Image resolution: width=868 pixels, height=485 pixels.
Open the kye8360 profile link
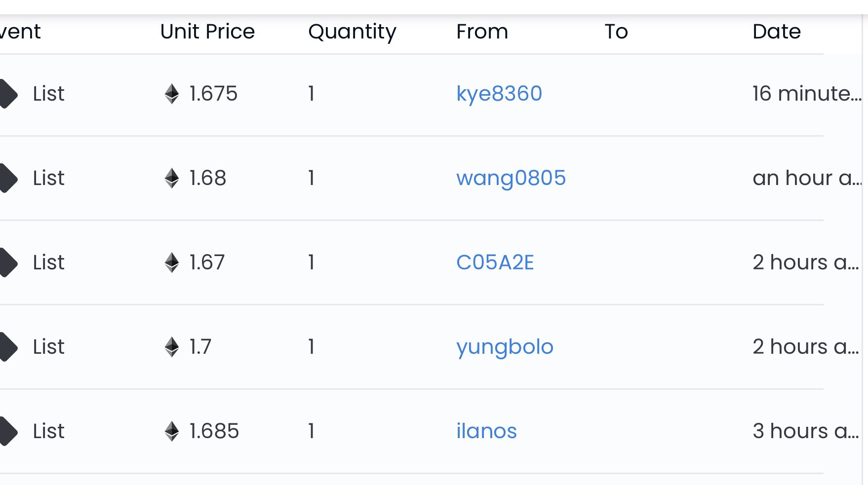click(499, 94)
